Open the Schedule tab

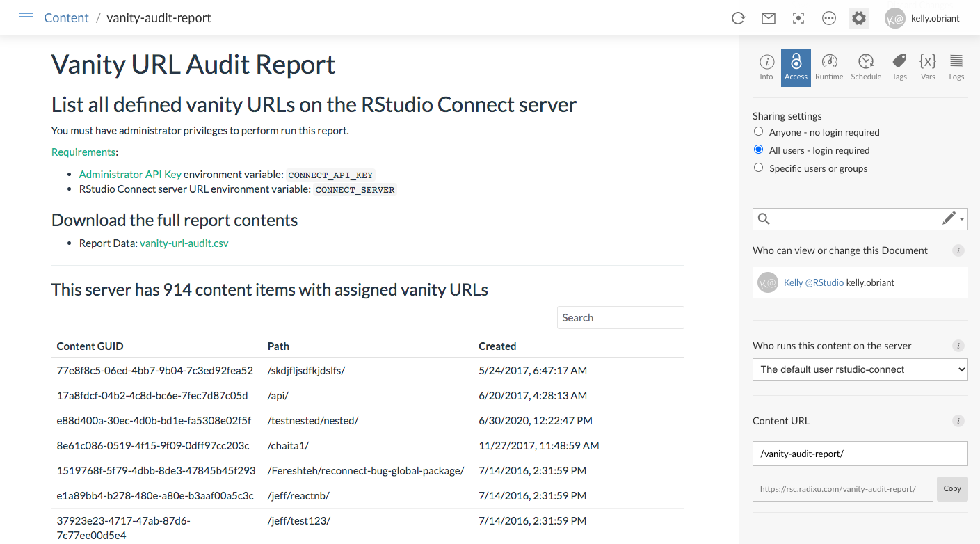866,67
